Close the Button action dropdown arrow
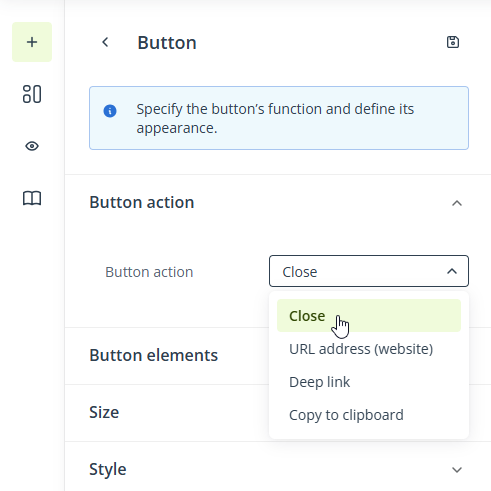The image size is (491, 491). (452, 271)
